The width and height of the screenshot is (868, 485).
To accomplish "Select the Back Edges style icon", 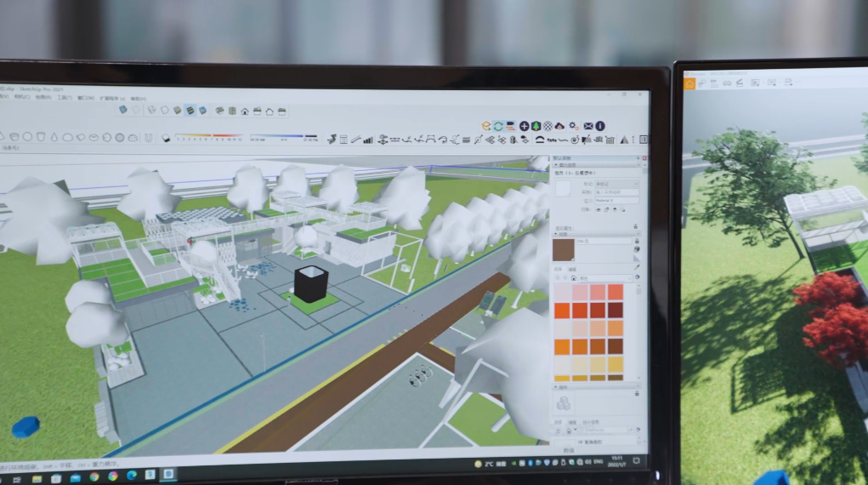I will [137, 110].
